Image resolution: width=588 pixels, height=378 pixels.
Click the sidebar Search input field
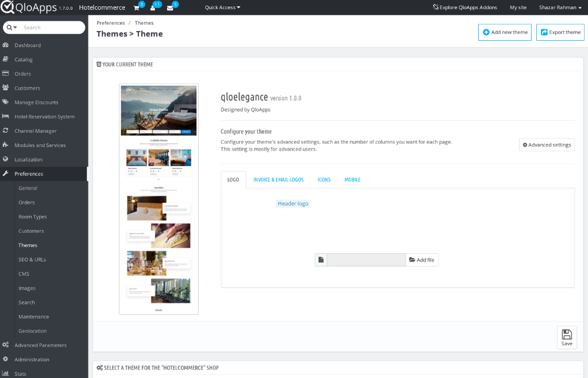[52, 28]
